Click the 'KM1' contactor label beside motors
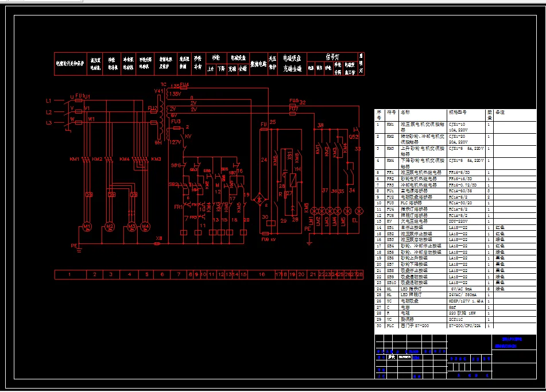 click(75, 159)
